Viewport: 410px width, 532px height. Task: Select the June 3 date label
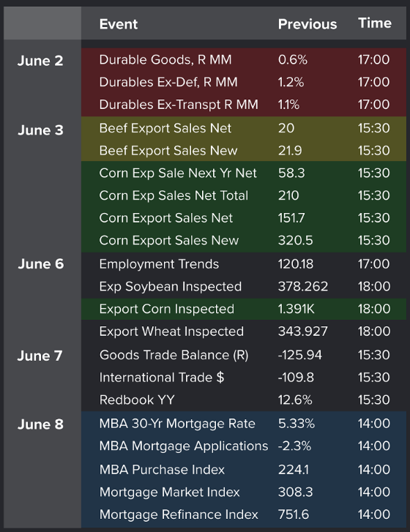(x=40, y=130)
